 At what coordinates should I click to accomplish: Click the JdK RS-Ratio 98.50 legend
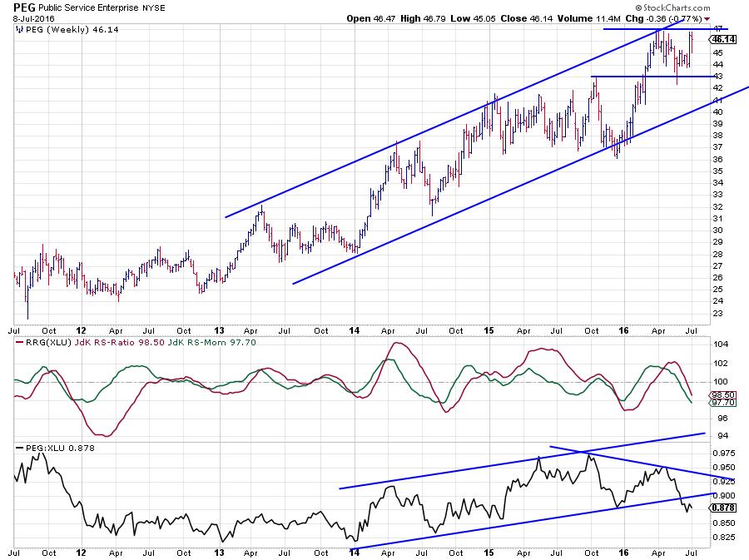point(120,342)
